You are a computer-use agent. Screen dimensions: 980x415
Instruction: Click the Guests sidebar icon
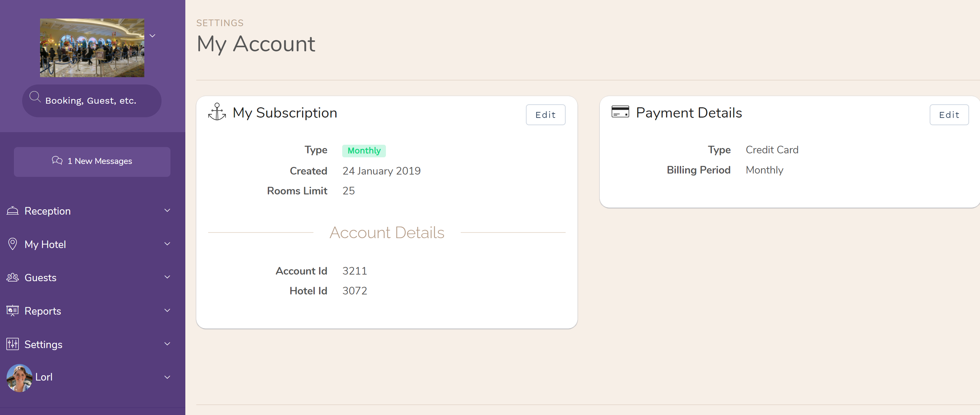click(x=12, y=277)
